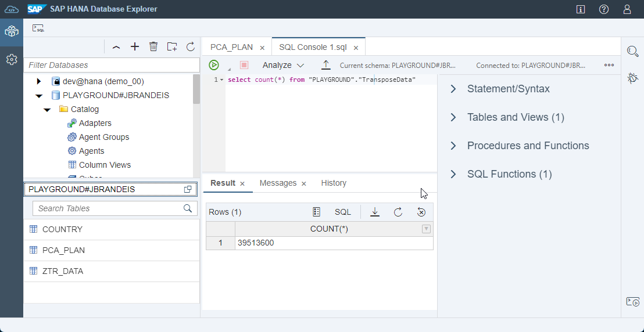Collapse the PLAYGROUND#JBRANDEIS database node
This screenshot has height=332, width=644.
click(39, 96)
